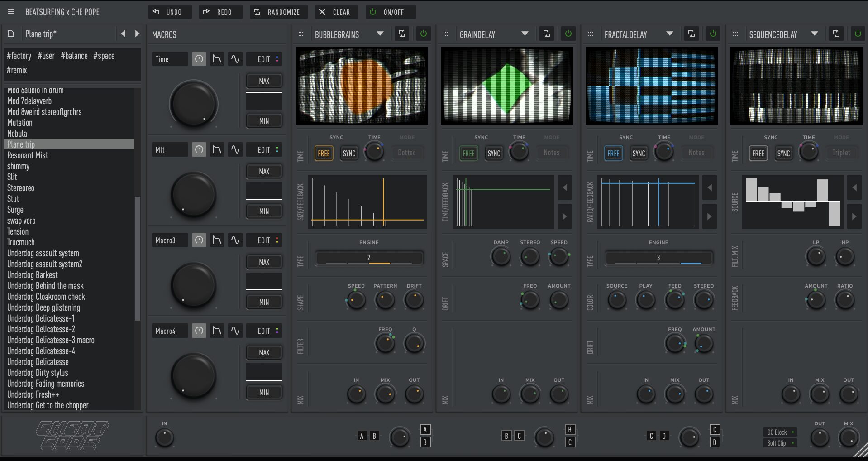Viewport: 868px width, 461px height.
Task: Filter presets by #user tag
Action: click(x=46, y=56)
